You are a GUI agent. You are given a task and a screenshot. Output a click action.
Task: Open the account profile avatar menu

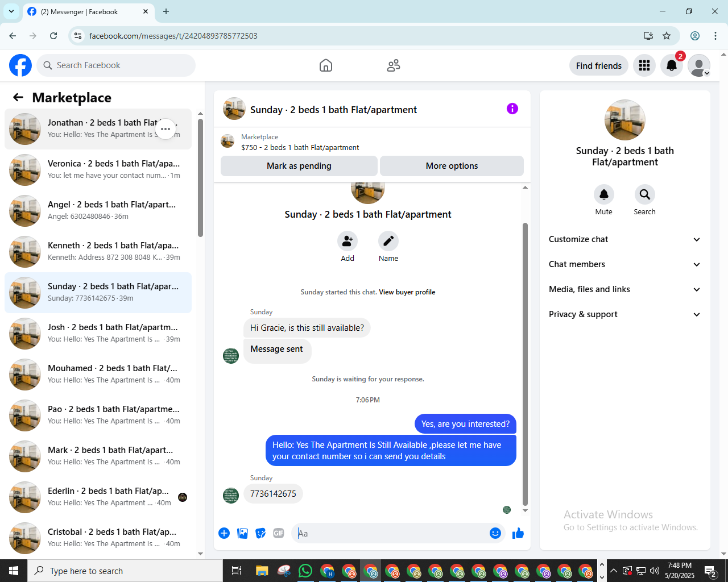pos(699,65)
